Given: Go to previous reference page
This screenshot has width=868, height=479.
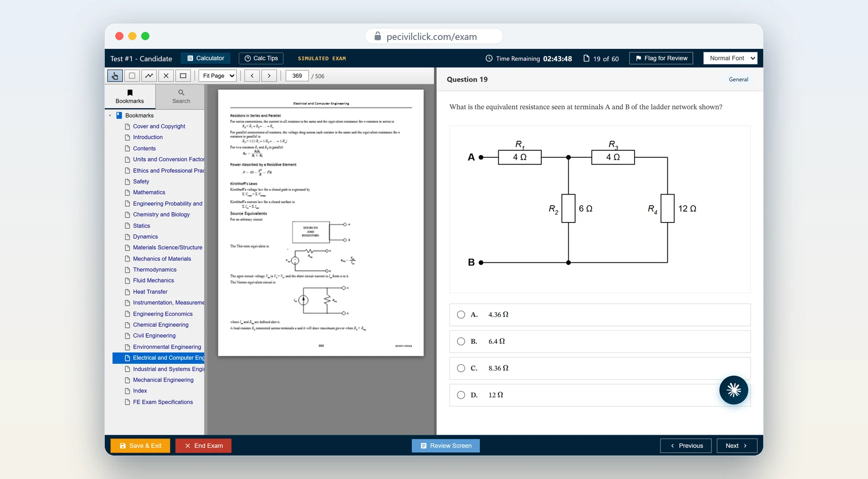Looking at the screenshot, I should 252,76.
